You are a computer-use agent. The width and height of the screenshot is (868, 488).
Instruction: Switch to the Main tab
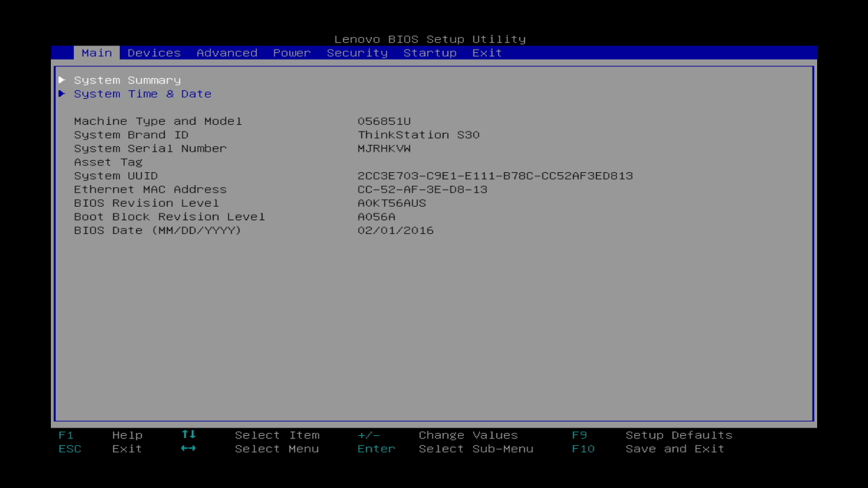point(97,53)
